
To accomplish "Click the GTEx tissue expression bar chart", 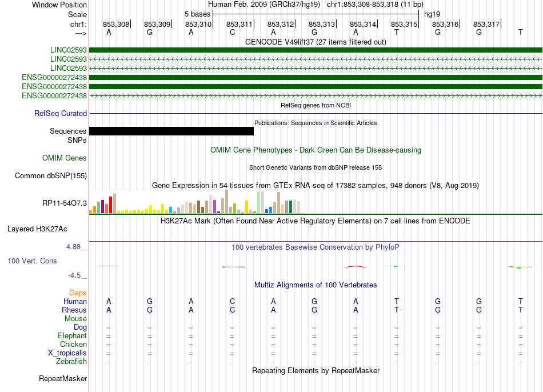I will [x=197, y=202].
